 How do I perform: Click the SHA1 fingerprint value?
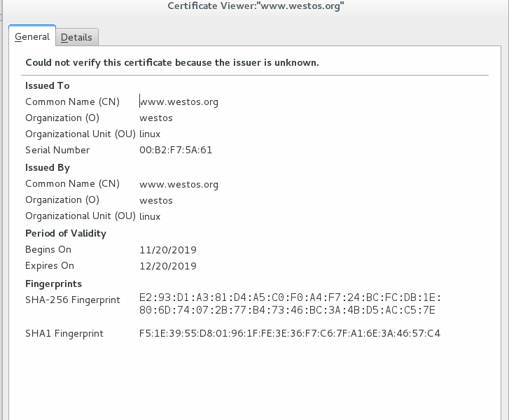tap(290, 333)
